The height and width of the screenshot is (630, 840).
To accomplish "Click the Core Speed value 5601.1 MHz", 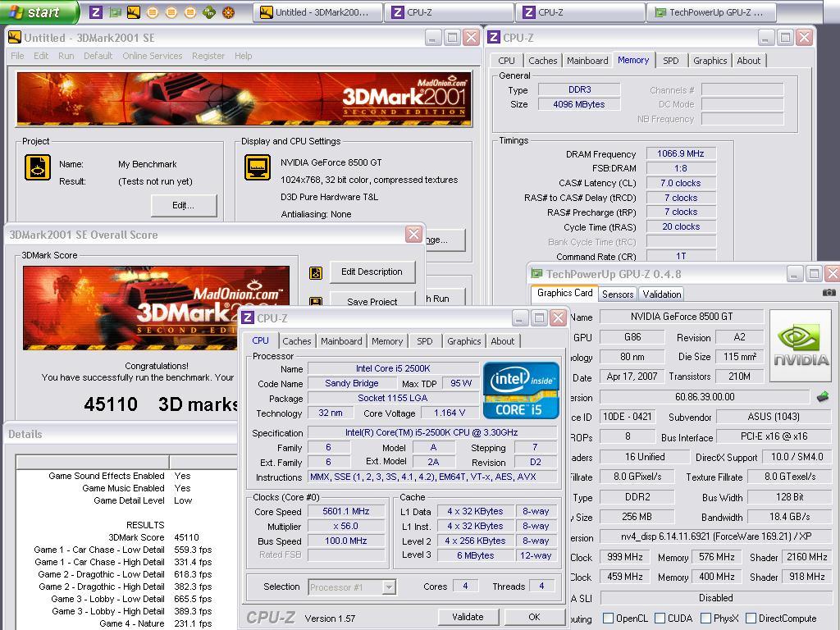I will tap(346, 512).
